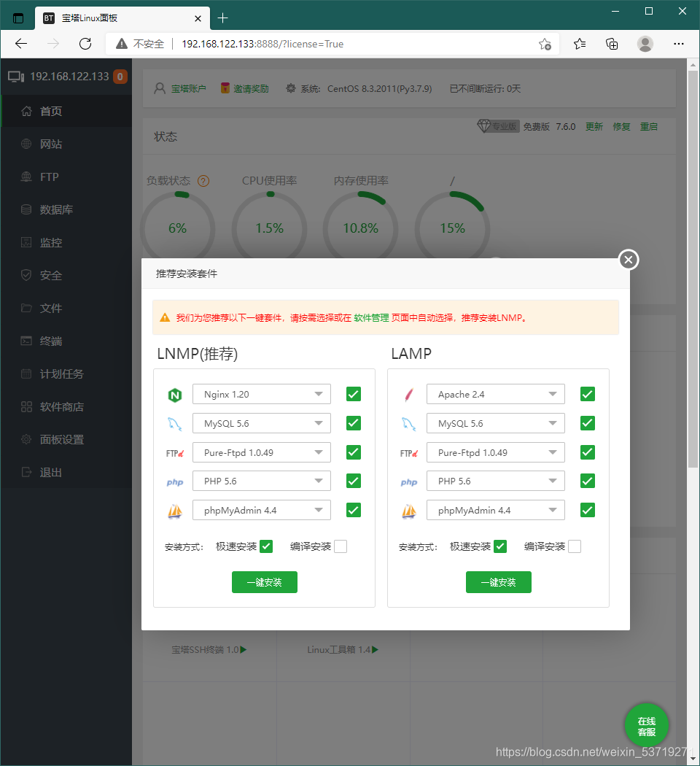Open 面板设置 in the sidebar
The height and width of the screenshot is (766, 700).
(x=66, y=440)
